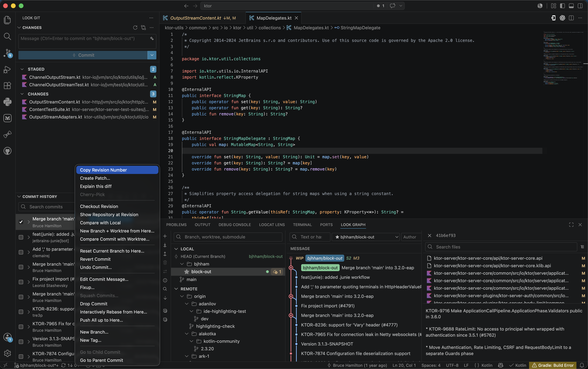This screenshot has height=369, width=588.
Task: Open Run and Debug view
Action: [7, 70]
